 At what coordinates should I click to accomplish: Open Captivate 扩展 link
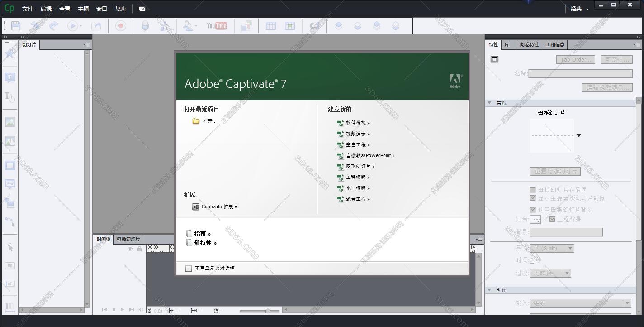218,207
